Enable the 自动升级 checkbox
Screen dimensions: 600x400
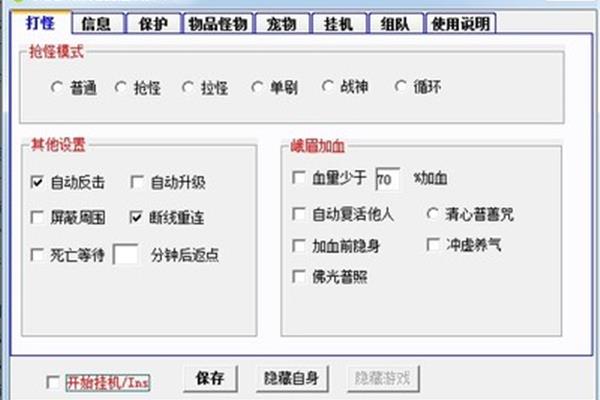click(137, 182)
